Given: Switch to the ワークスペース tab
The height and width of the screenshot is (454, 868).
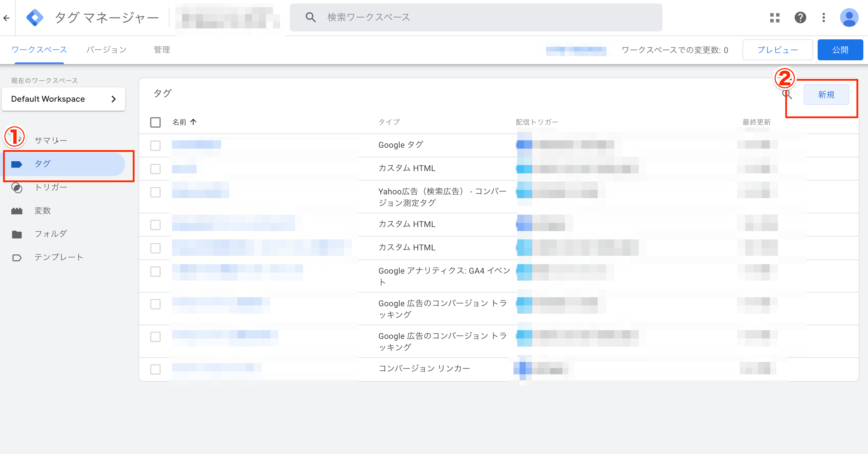Looking at the screenshot, I should pyautogui.click(x=39, y=50).
